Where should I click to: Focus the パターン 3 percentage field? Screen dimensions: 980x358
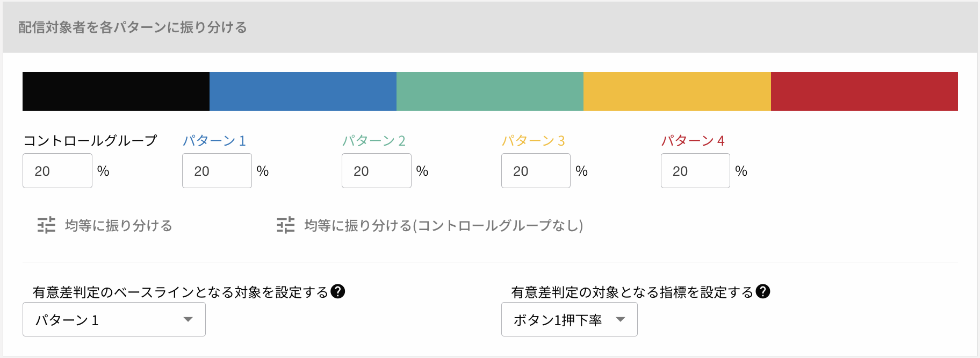(536, 171)
